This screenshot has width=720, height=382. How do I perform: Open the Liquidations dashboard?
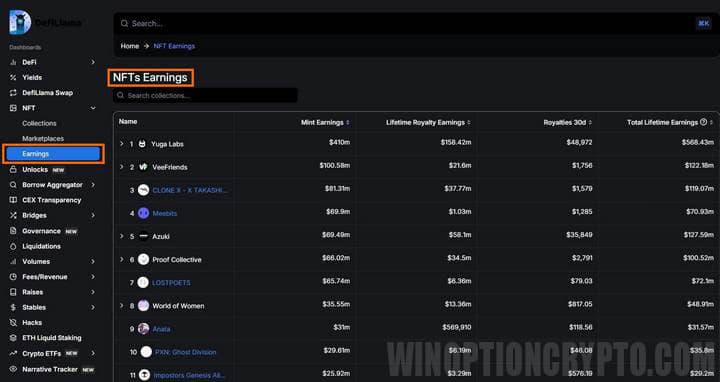(41, 247)
